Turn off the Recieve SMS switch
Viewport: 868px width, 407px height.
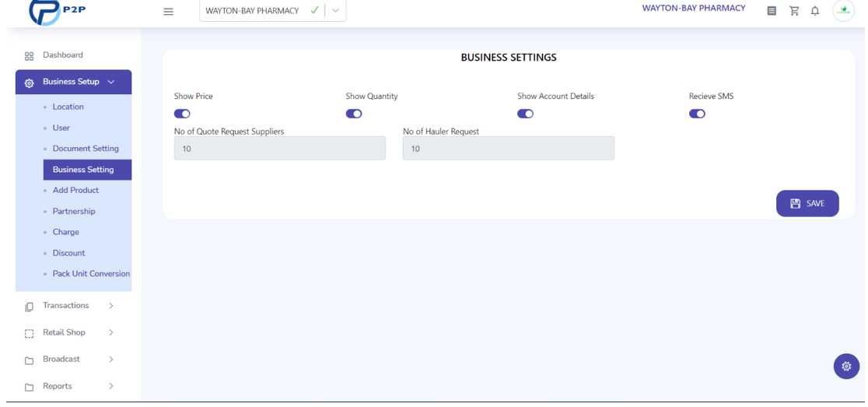pos(697,114)
